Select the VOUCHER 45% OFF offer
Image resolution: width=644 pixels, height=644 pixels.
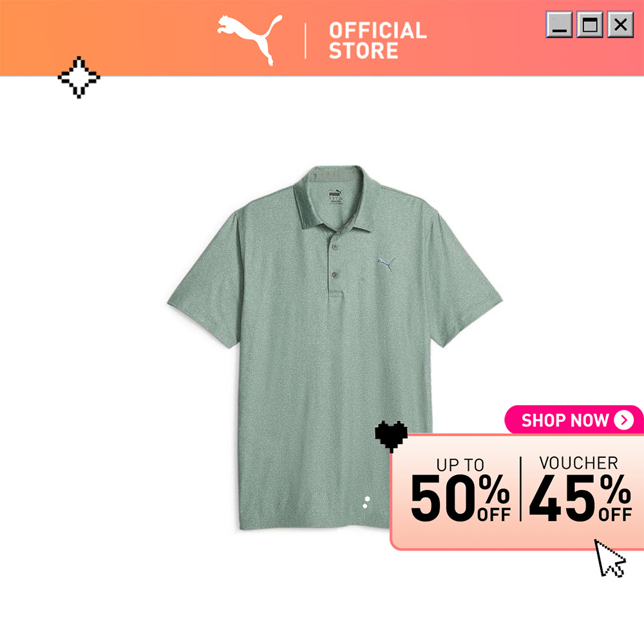click(580, 489)
